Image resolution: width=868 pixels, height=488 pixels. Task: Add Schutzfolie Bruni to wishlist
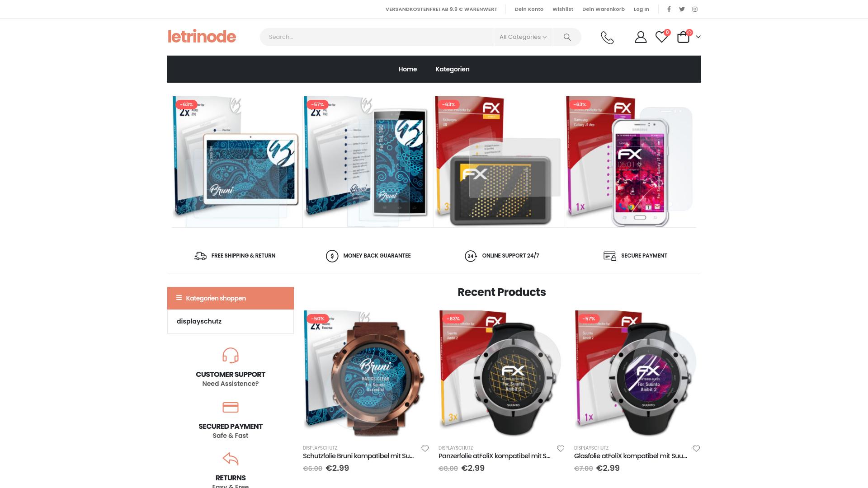(x=425, y=449)
